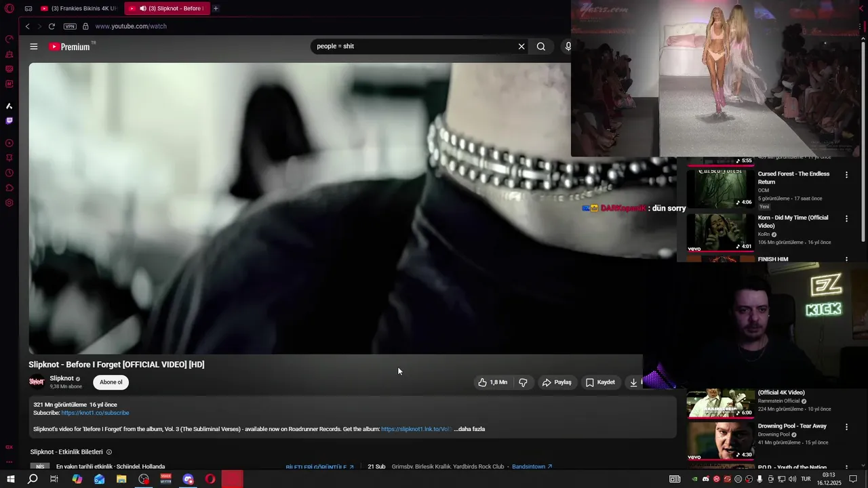
Task: Open Opera browser taskbar icon
Action: (x=210, y=479)
